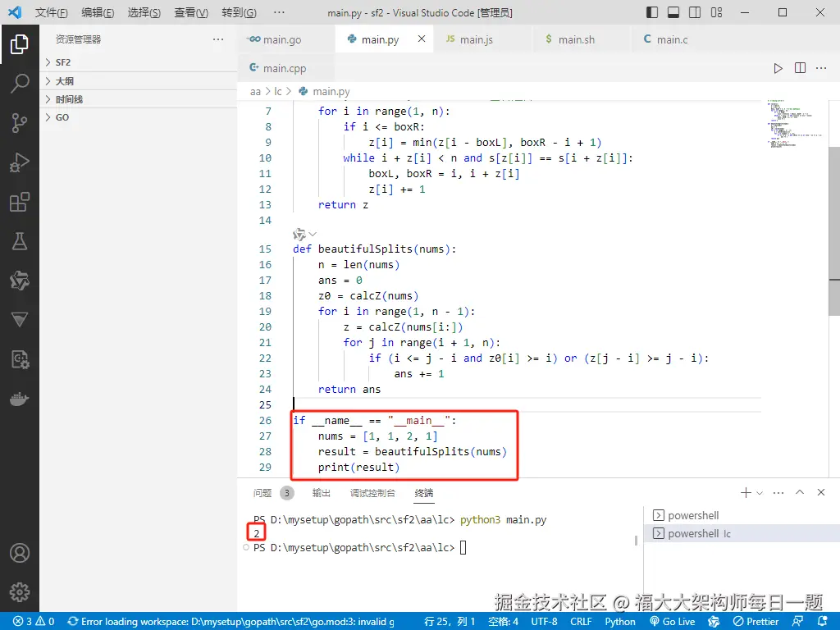Toggle the bottom Panel layout icon
Viewport: 840px width, 630px height.
pyautogui.click(x=673, y=12)
